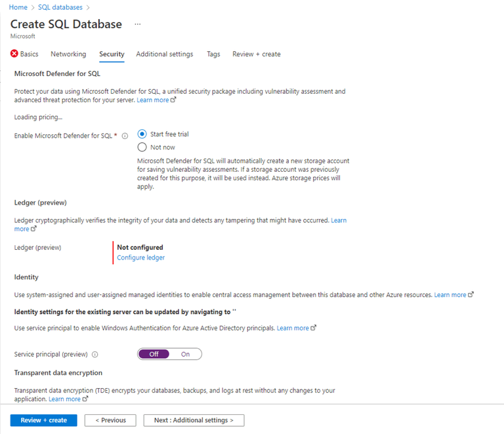Open SQL databases breadcrumb link
504x434 pixels.
point(60,7)
